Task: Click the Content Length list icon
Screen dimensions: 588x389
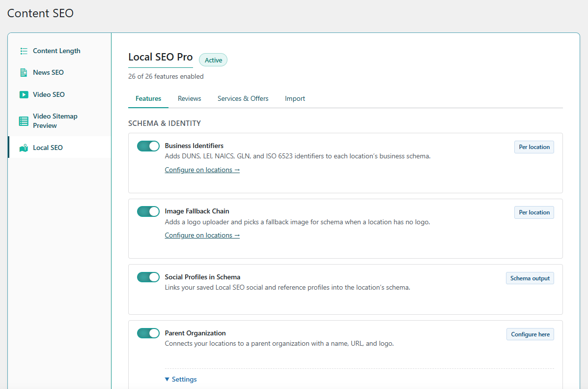Action: click(x=24, y=51)
